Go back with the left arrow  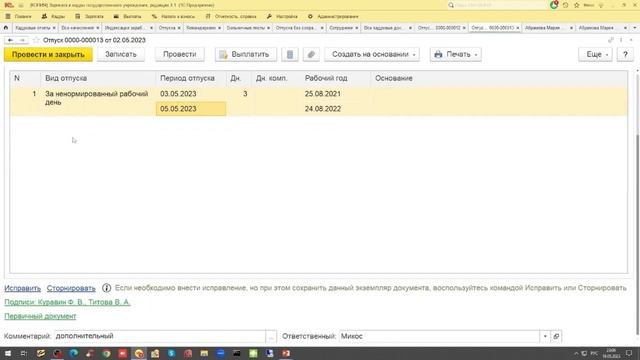pyautogui.click(x=10, y=40)
